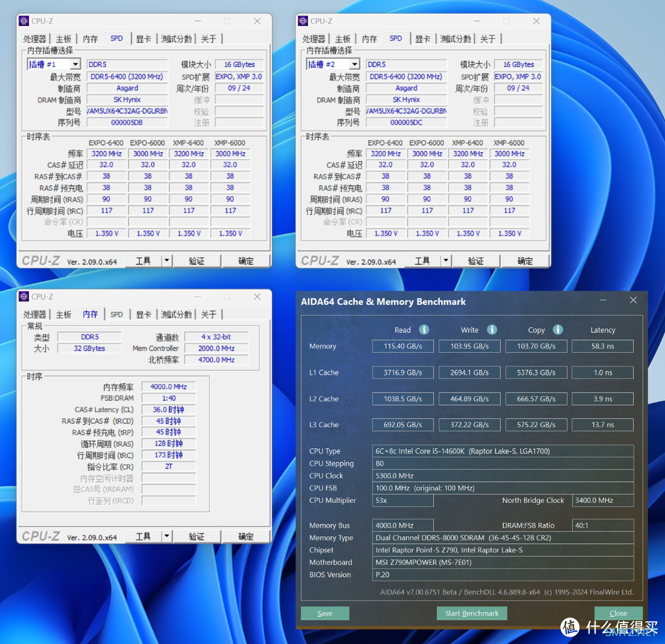
Task: Open 测试分数 tab in slot #2 window
Action: click(x=456, y=39)
